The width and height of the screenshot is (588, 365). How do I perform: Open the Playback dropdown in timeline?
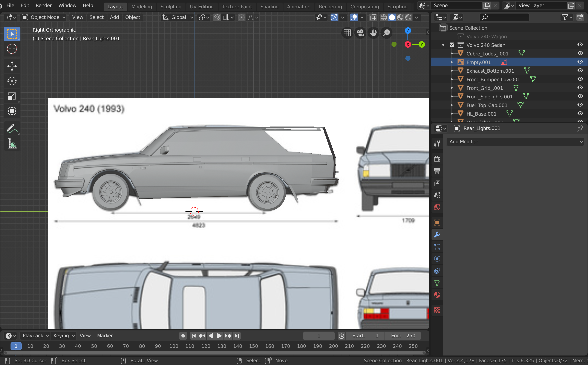(x=35, y=336)
